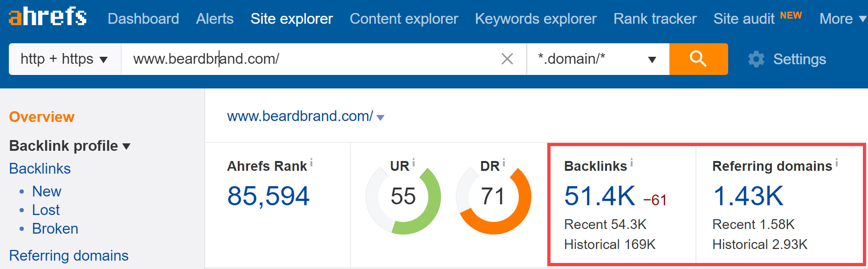The image size is (868, 269).
Task: Click the info icon next to Backlinks heading
Action: click(x=632, y=162)
